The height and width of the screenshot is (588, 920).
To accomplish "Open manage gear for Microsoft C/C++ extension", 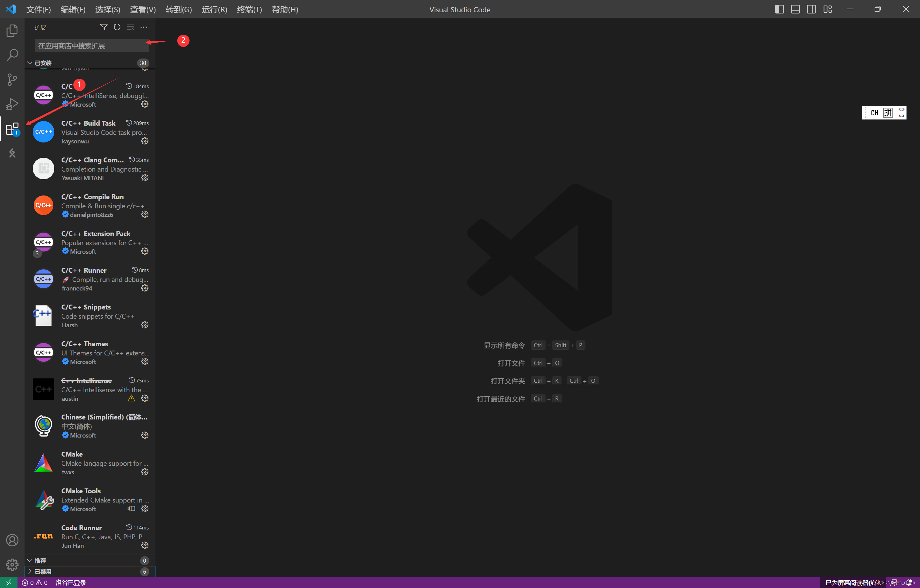I will [144, 104].
